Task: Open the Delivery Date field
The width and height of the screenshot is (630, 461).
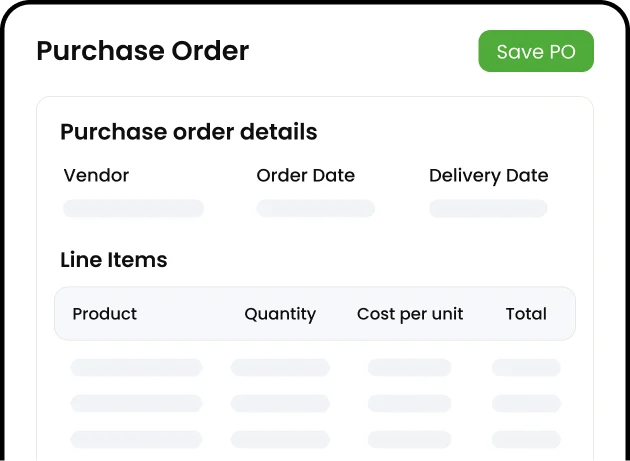Action: tap(489, 209)
